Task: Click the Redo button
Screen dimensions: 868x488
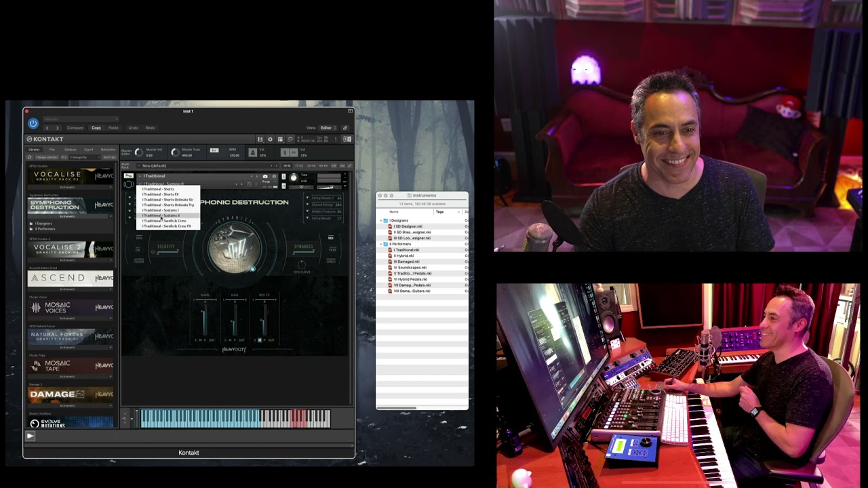Action: coord(150,127)
